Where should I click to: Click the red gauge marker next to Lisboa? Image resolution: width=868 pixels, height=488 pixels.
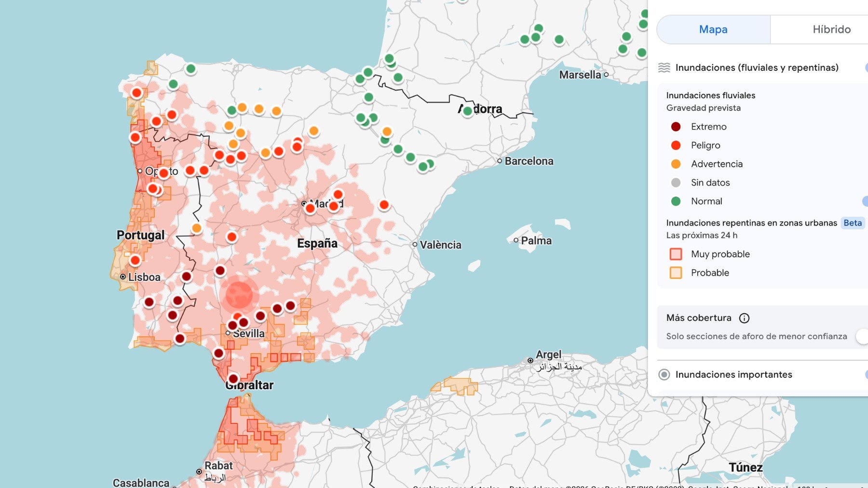coord(135,260)
